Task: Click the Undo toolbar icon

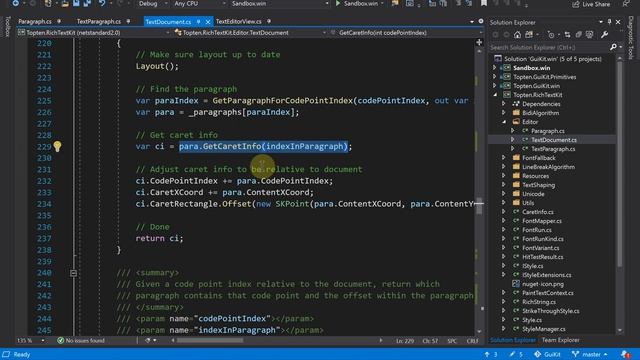Action: click(102, 4)
